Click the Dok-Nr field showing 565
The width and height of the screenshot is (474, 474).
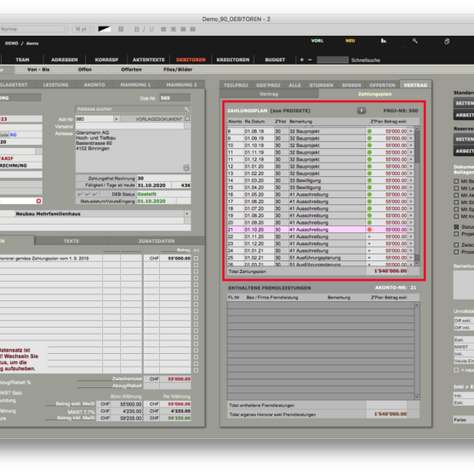(x=175, y=98)
